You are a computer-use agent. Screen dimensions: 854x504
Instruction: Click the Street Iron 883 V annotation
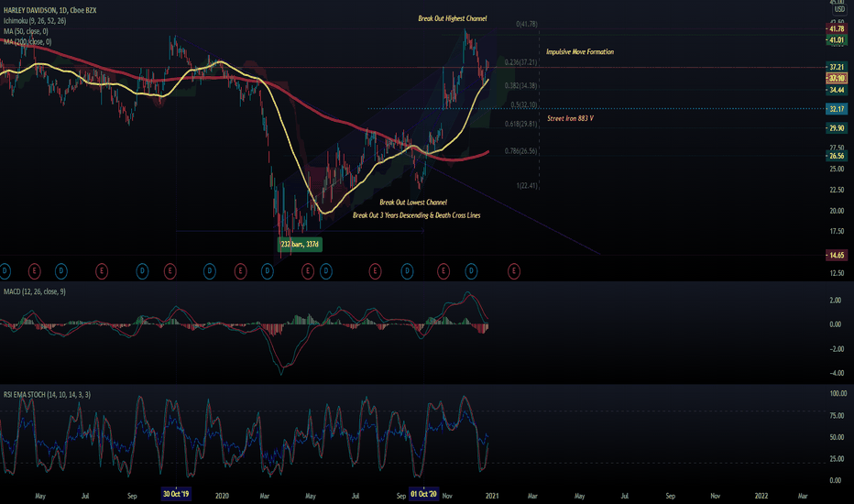coord(570,118)
